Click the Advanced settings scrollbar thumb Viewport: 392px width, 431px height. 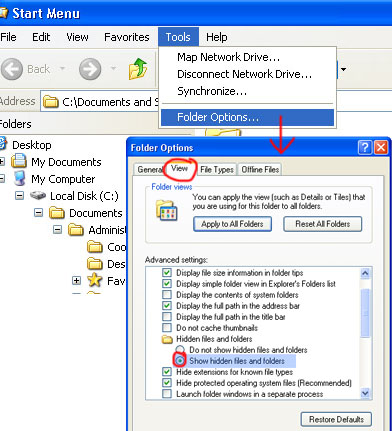pos(365,313)
